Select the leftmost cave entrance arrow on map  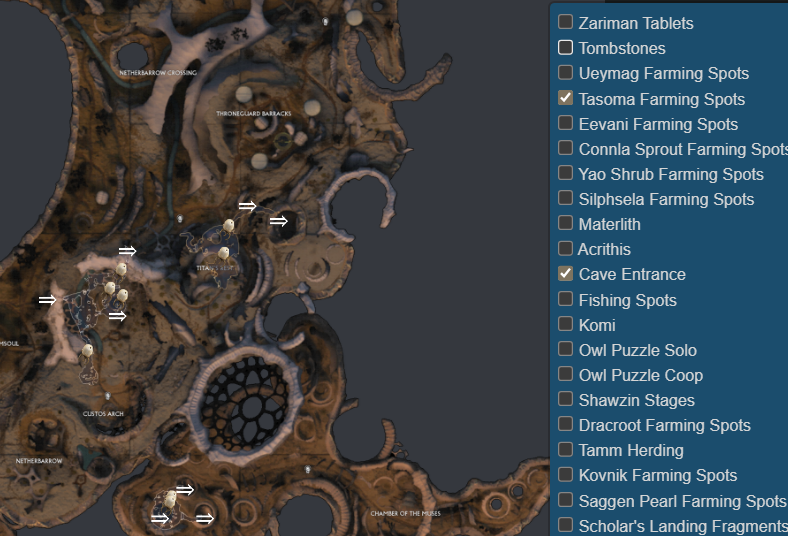(47, 300)
